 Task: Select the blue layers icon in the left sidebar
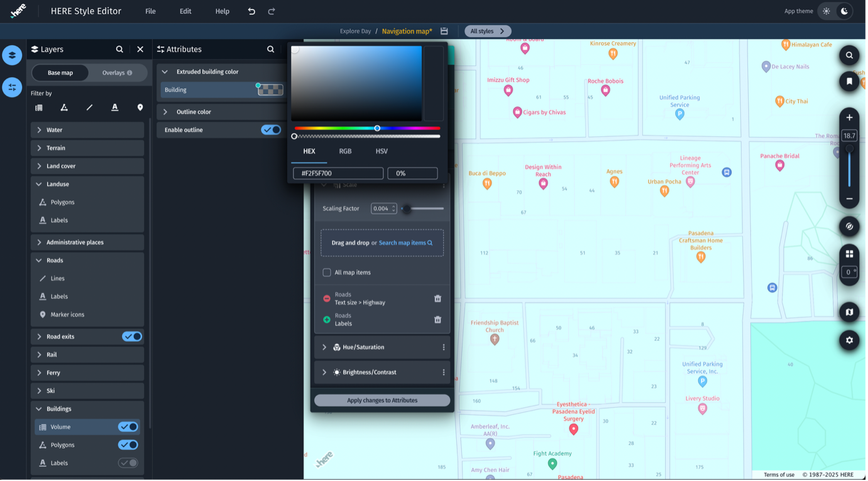(12, 55)
